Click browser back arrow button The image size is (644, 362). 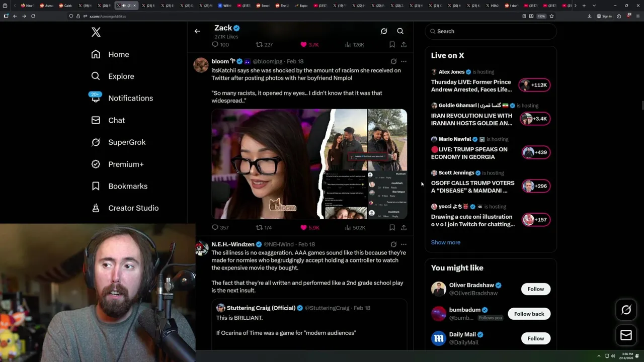pyautogui.click(x=15, y=16)
